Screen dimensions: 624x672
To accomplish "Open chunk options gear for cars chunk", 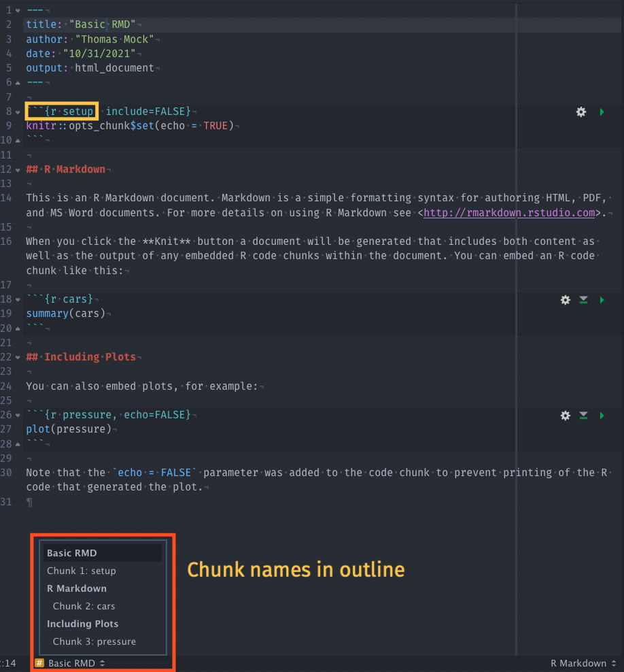I will [x=566, y=299].
